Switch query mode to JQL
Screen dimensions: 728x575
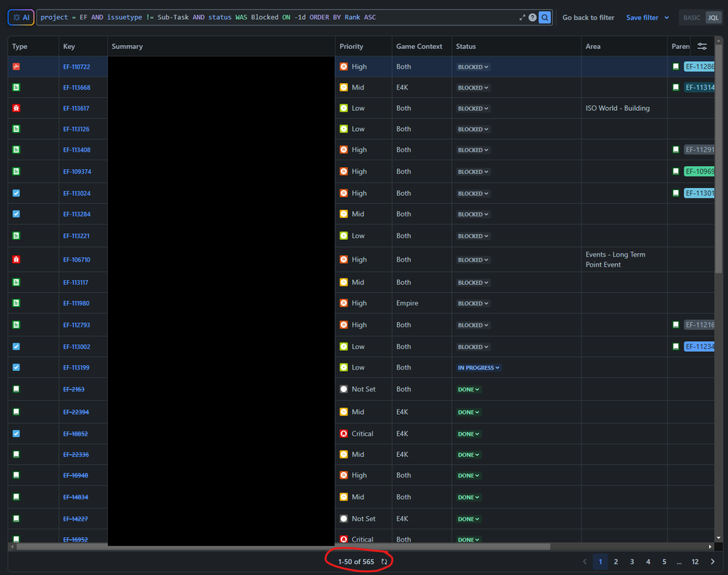tap(713, 17)
